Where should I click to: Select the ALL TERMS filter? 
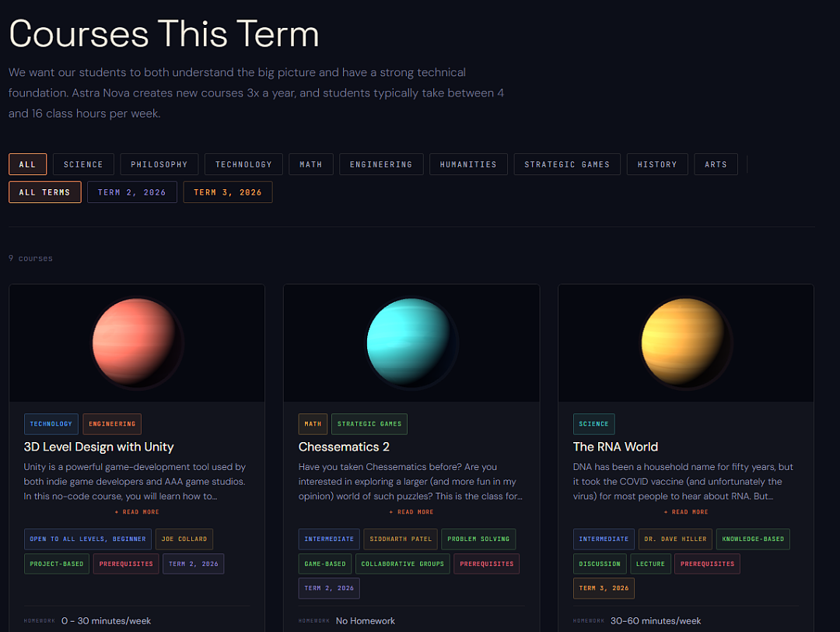pyautogui.click(x=44, y=192)
